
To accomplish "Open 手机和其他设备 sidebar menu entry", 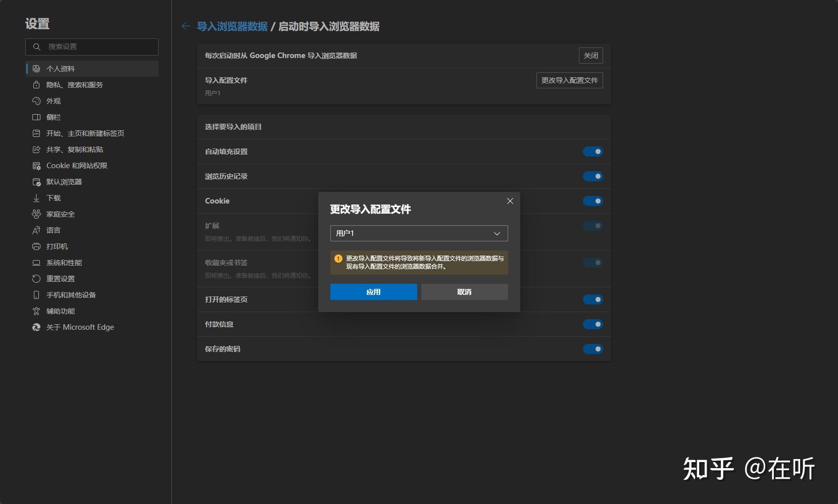I will coord(71,294).
